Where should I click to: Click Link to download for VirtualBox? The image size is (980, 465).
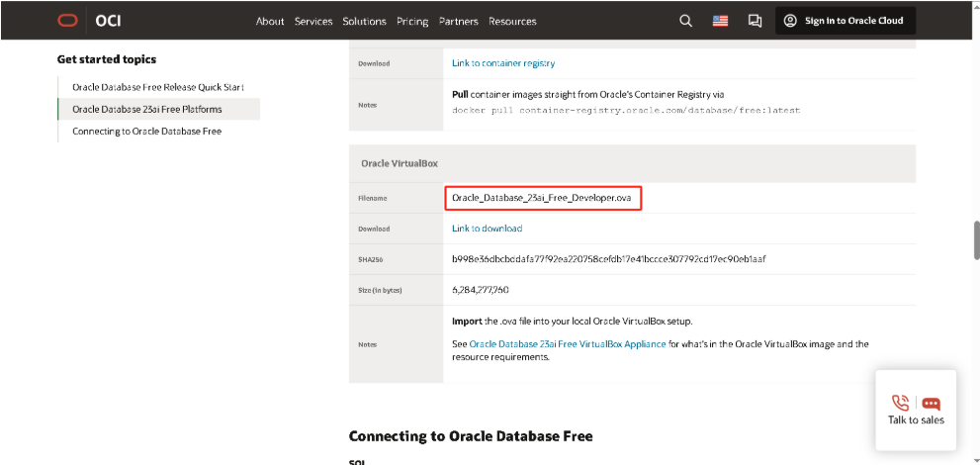pos(487,229)
